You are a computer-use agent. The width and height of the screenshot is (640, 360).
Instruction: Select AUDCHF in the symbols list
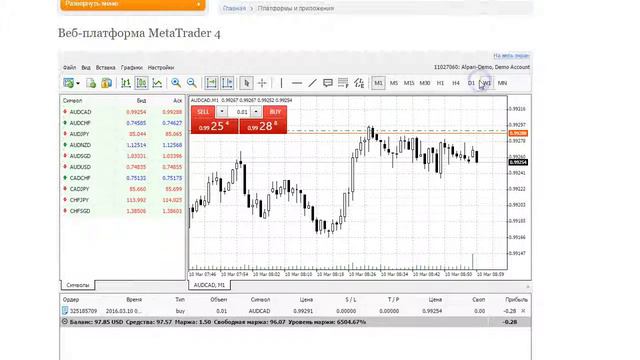click(x=122, y=123)
